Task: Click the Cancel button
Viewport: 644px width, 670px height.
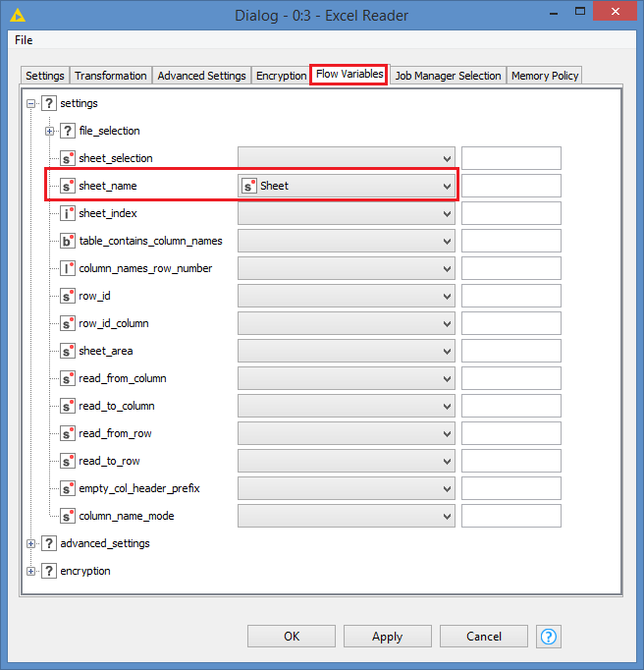Action: point(484,637)
